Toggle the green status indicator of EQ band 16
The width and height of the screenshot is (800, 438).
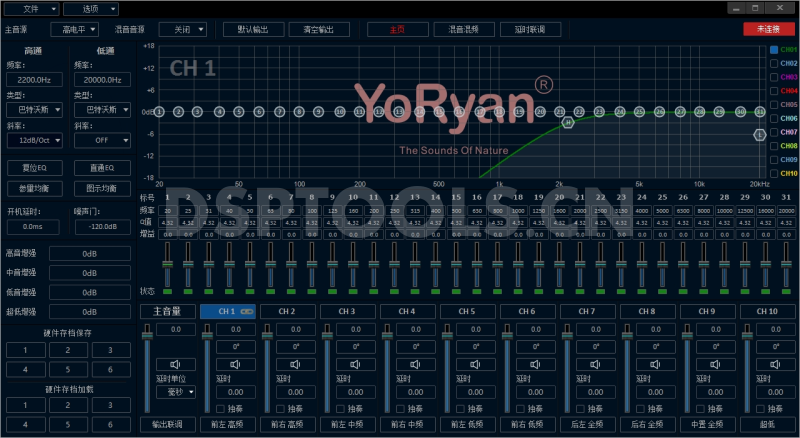477,291
